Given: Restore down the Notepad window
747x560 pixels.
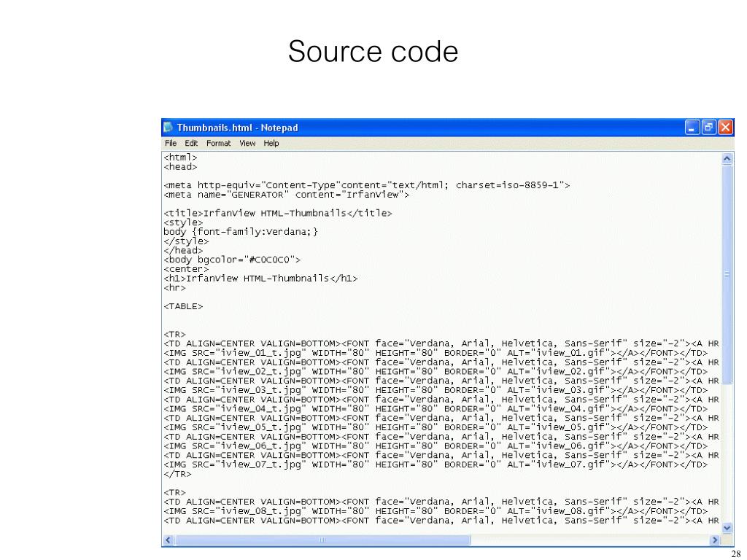Looking at the screenshot, I should click(709, 128).
